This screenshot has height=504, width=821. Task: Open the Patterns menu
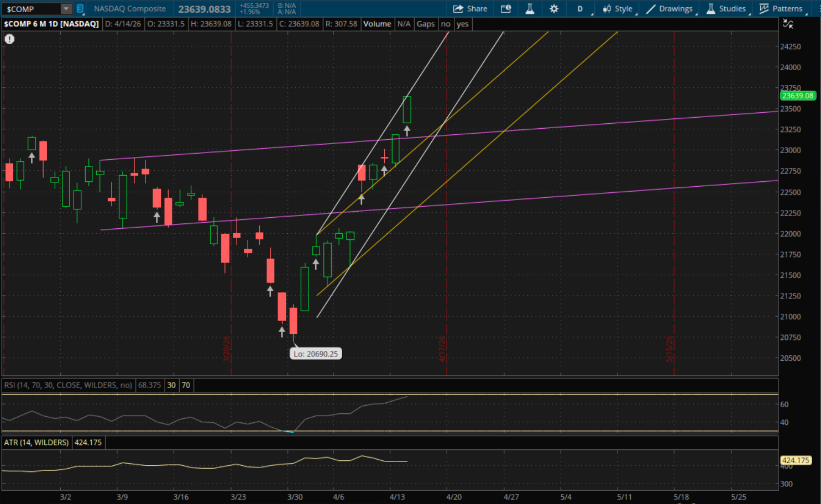point(781,9)
